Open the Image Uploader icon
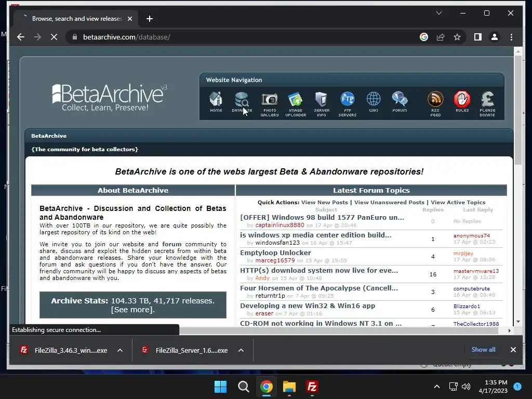Viewport: 532px width, 399px height. (x=296, y=104)
